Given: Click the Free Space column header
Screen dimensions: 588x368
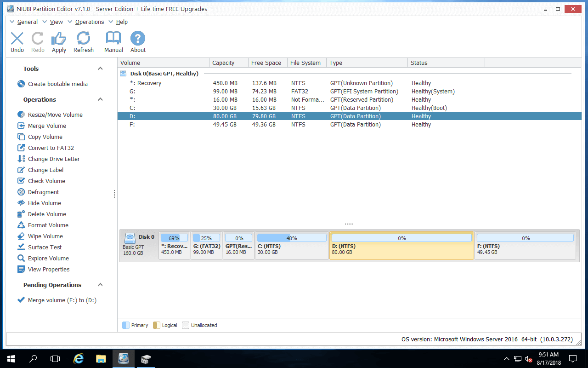Looking at the screenshot, I should pyautogui.click(x=267, y=63).
